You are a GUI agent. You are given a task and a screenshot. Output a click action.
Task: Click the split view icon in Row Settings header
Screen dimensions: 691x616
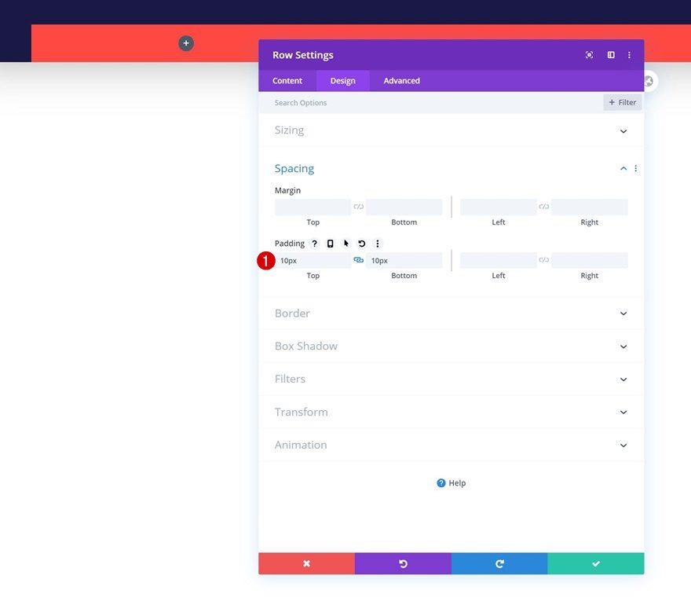(x=611, y=55)
